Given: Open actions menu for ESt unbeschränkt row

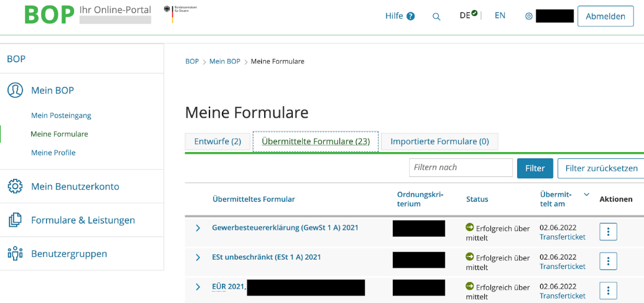Looking at the screenshot, I should click(x=609, y=261).
